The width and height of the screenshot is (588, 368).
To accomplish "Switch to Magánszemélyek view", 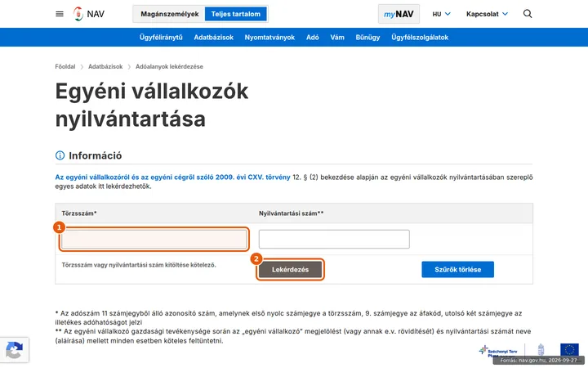I will tap(170, 14).
